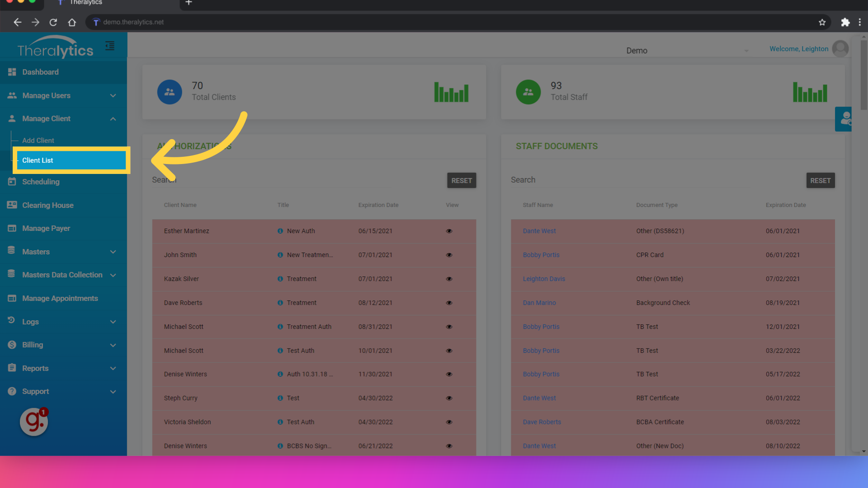Click the Dashboard icon in sidebar
Viewport: 868px width, 488px height.
coord(13,72)
